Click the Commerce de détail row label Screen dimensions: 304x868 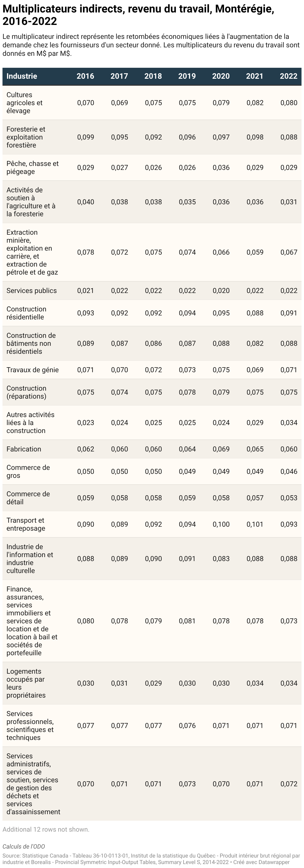click(x=28, y=498)
